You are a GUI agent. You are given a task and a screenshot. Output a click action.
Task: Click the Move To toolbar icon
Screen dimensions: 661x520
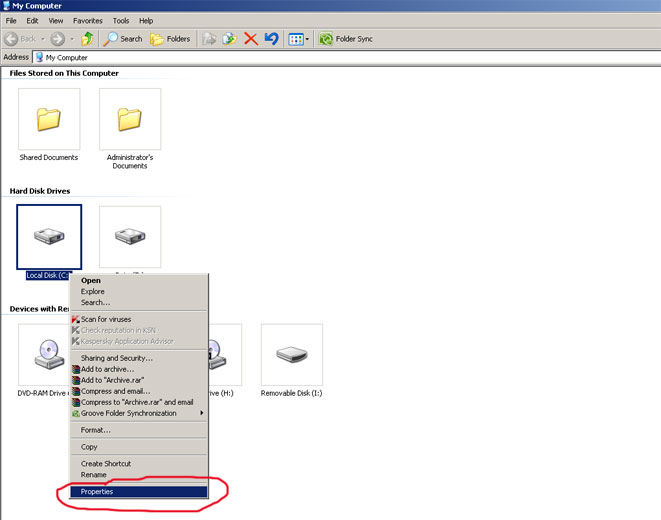tap(210, 39)
